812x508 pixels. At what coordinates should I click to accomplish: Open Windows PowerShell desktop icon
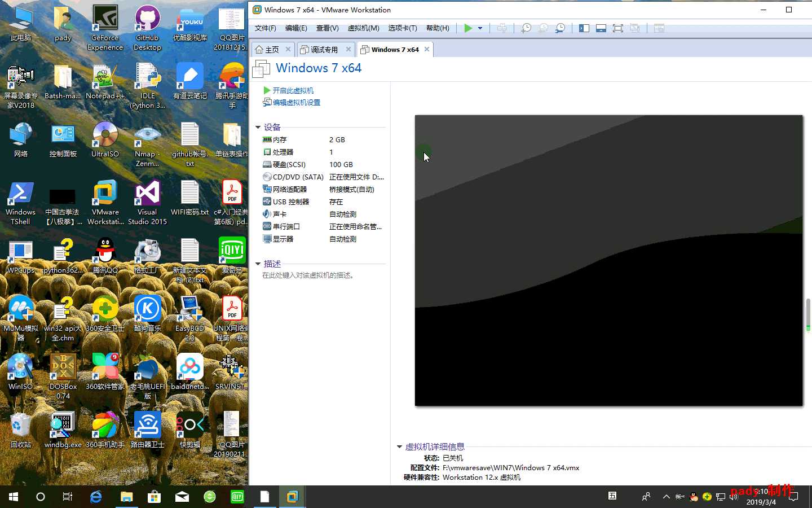(x=20, y=203)
